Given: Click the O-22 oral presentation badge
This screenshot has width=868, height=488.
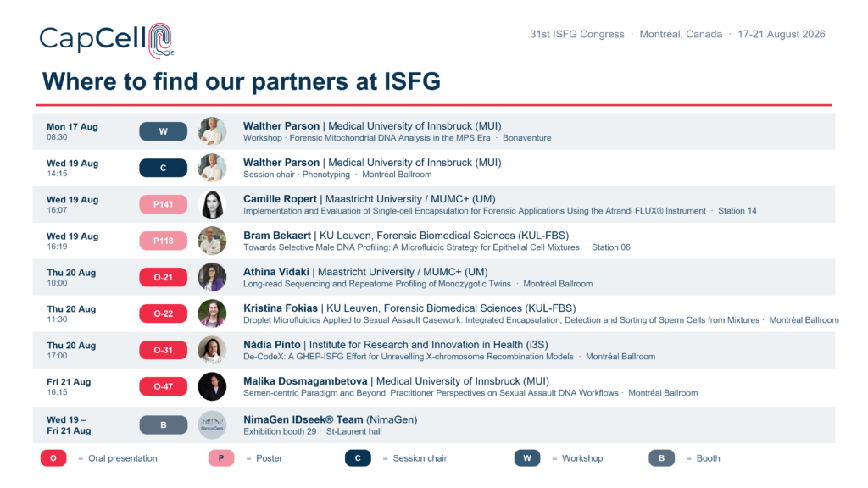Looking at the screenshot, I should click(x=164, y=313).
